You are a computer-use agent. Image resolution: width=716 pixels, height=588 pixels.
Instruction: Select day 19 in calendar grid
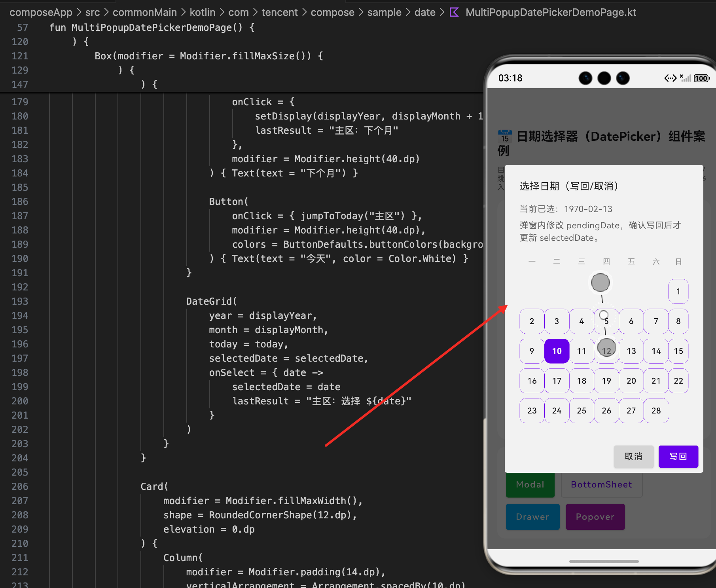click(606, 381)
